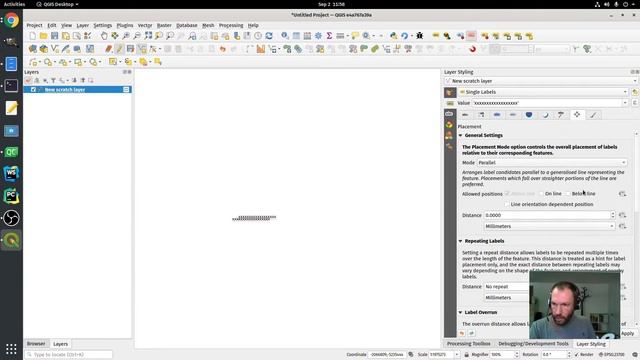640x360 pixels.
Task: Click the Layer Styling panel vertical scrollbar
Action: 637,229
